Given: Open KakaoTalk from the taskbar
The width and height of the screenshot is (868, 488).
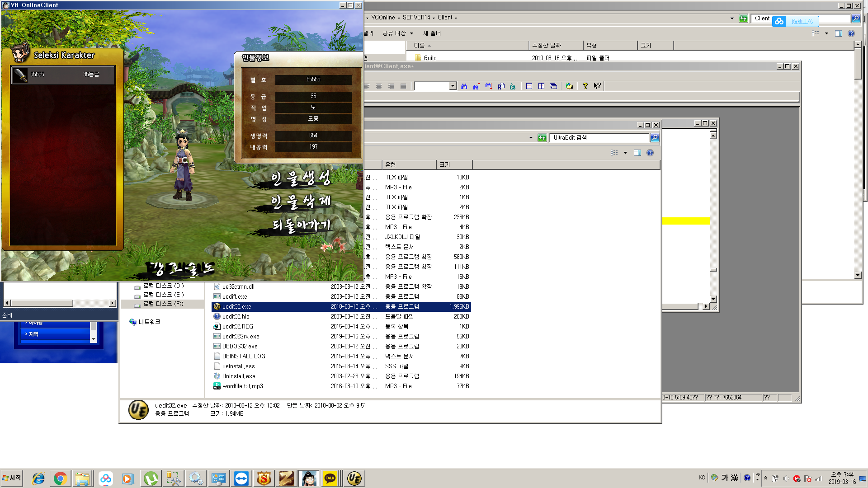Looking at the screenshot, I should coord(330,478).
